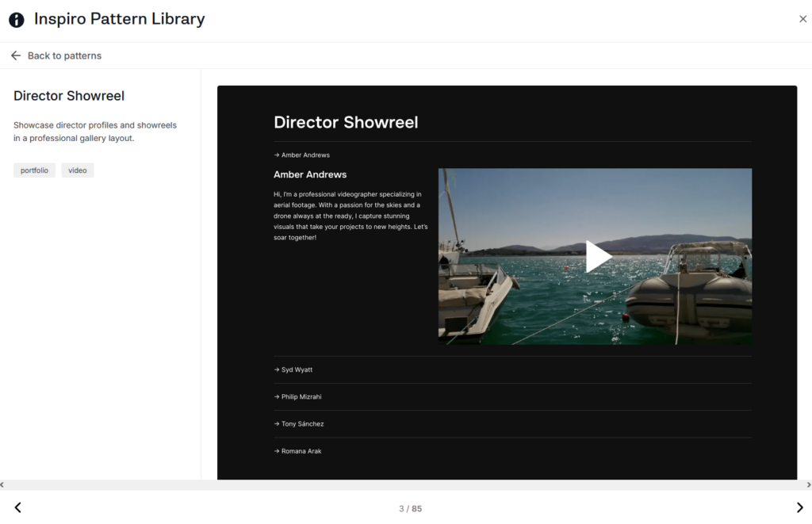Image resolution: width=812 pixels, height=524 pixels.
Task: Click the Amber Andrews bold name heading
Action: coord(310,174)
